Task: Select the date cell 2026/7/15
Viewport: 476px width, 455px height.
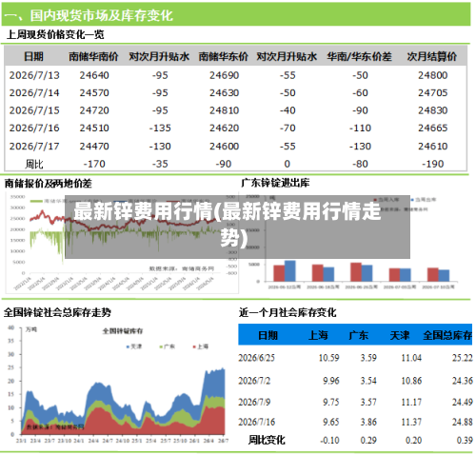Action: pos(34,110)
